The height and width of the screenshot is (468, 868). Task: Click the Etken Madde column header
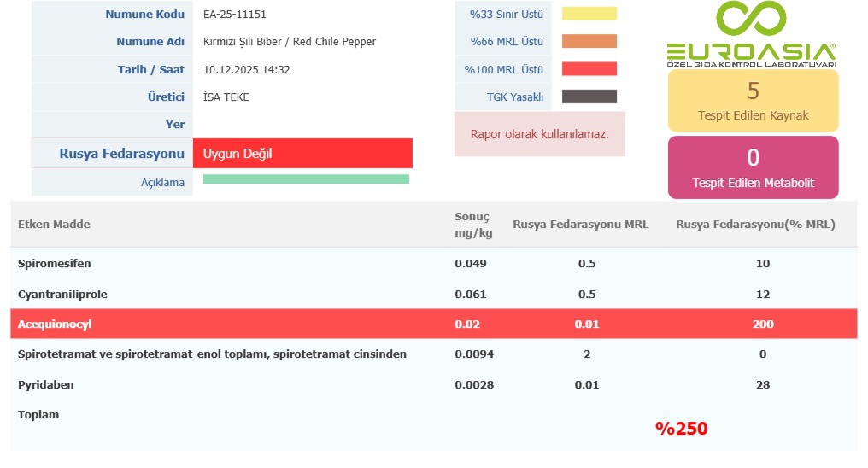(54, 225)
